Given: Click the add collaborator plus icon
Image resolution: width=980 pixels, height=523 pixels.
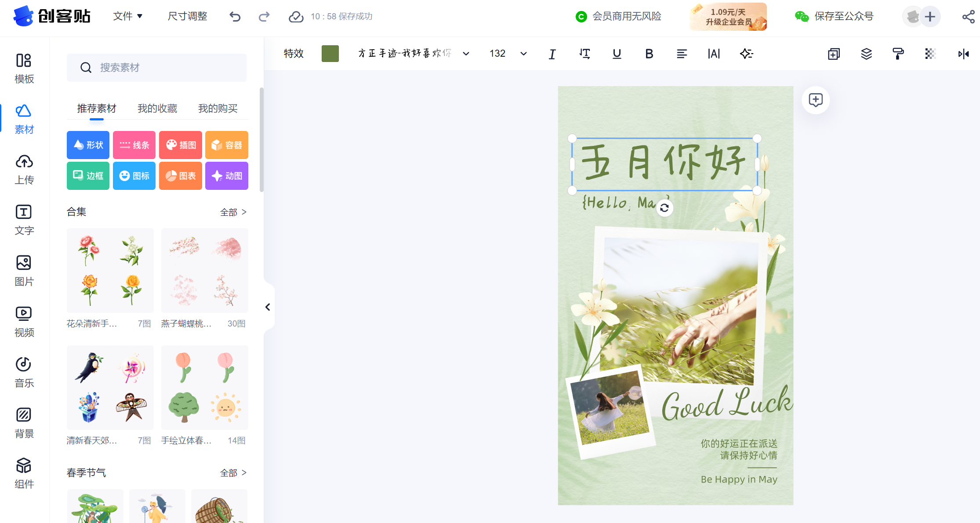Looking at the screenshot, I should [x=930, y=17].
